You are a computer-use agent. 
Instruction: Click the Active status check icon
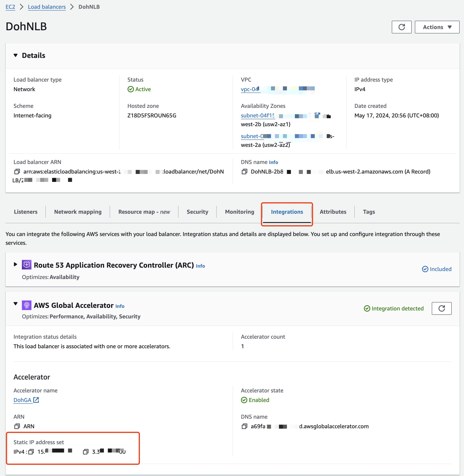pos(131,89)
